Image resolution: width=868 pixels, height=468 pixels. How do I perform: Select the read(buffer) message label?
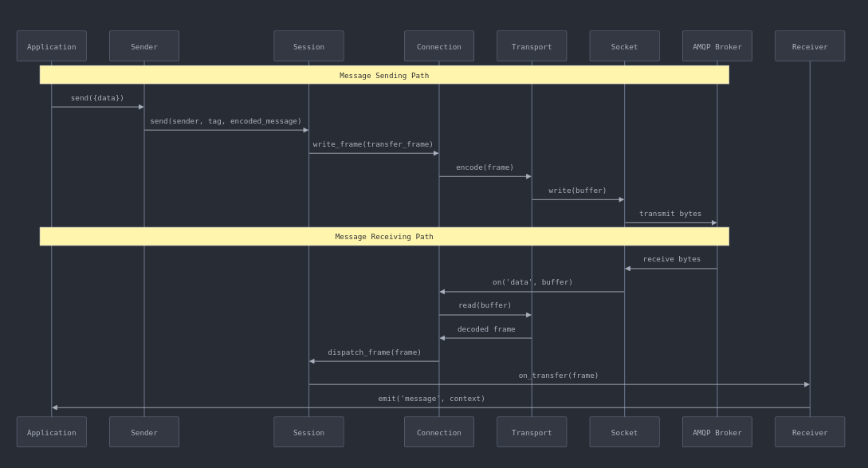[x=485, y=305]
